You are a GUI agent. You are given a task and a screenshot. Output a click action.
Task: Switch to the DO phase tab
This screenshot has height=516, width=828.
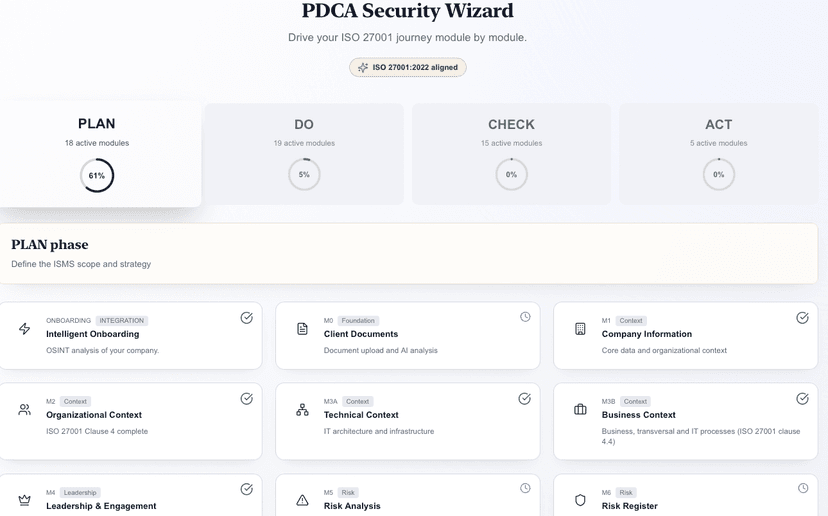pyautogui.click(x=304, y=154)
